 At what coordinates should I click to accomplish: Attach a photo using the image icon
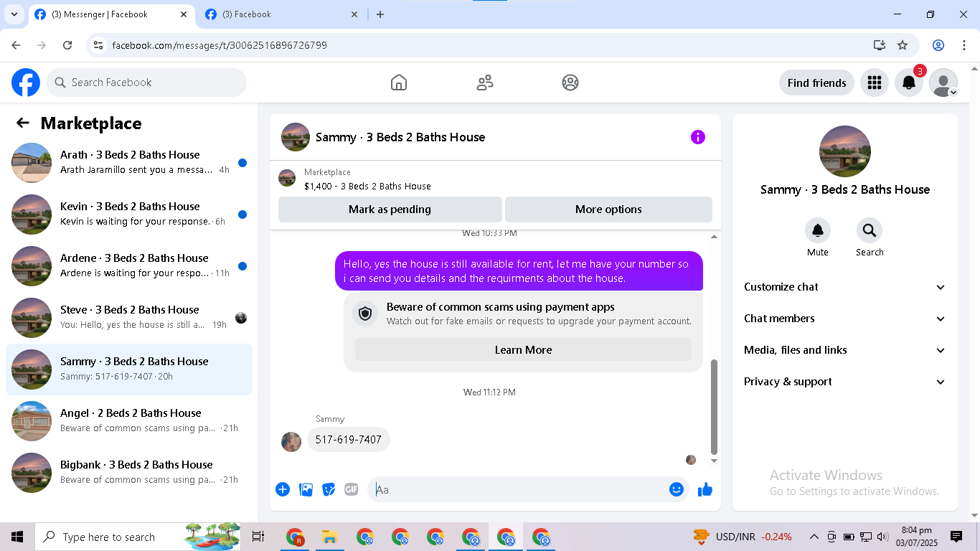[x=306, y=489]
